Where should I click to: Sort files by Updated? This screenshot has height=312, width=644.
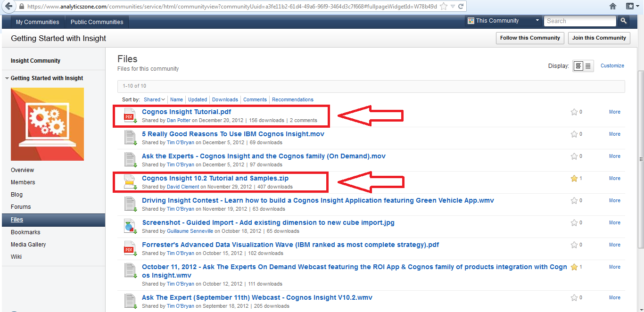pyautogui.click(x=198, y=99)
